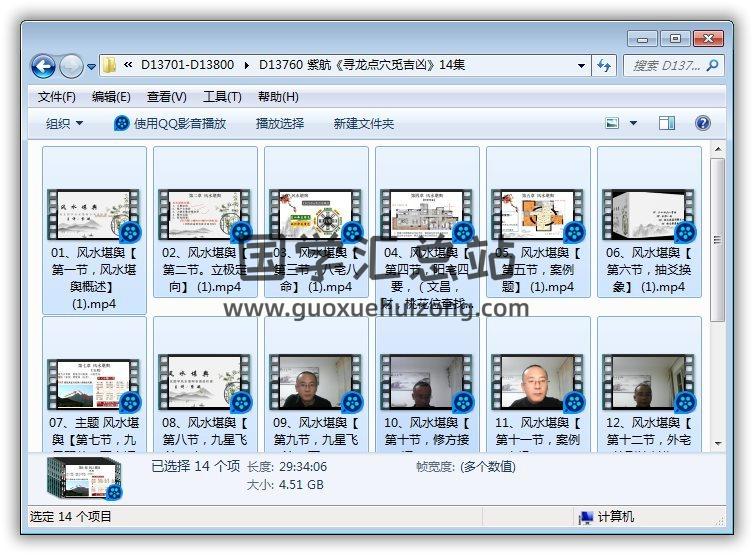Click the 新建文件夹 button

point(364,123)
